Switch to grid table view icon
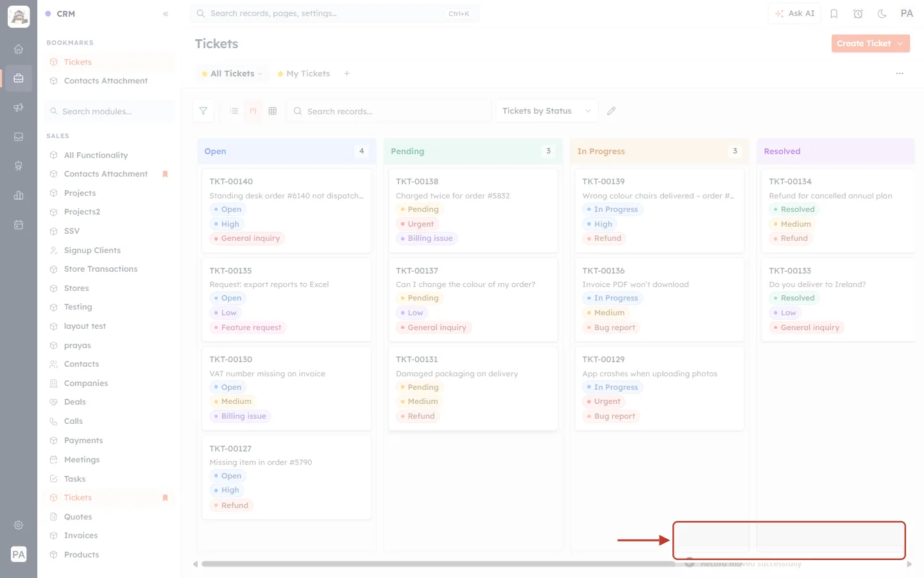 point(273,111)
